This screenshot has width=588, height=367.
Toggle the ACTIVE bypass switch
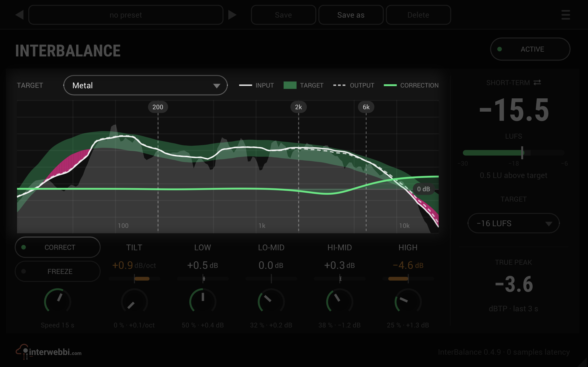click(530, 49)
